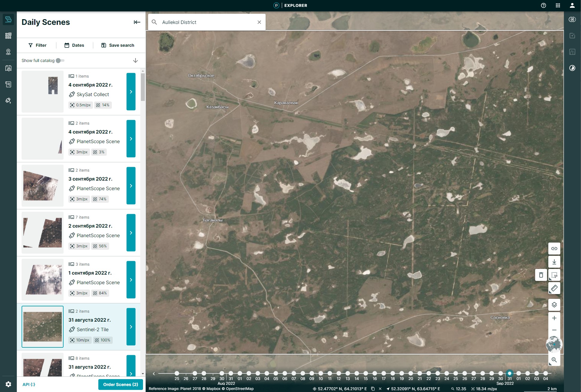The image size is (581, 392).
Task: Click the download map icon
Action: click(554, 262)
